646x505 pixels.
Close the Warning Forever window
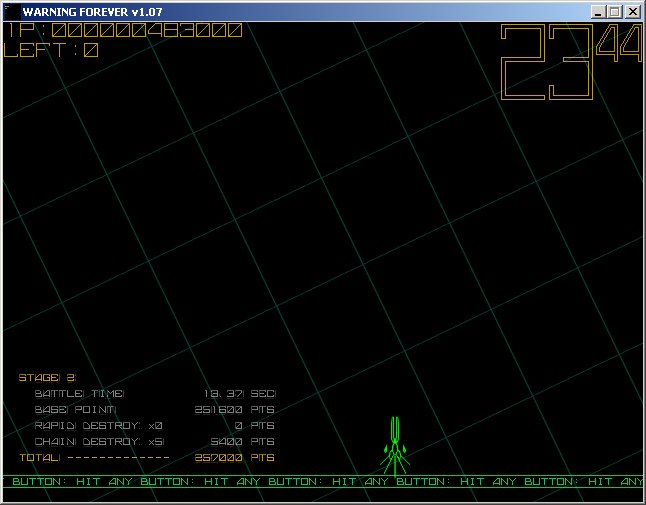point(632,12)
